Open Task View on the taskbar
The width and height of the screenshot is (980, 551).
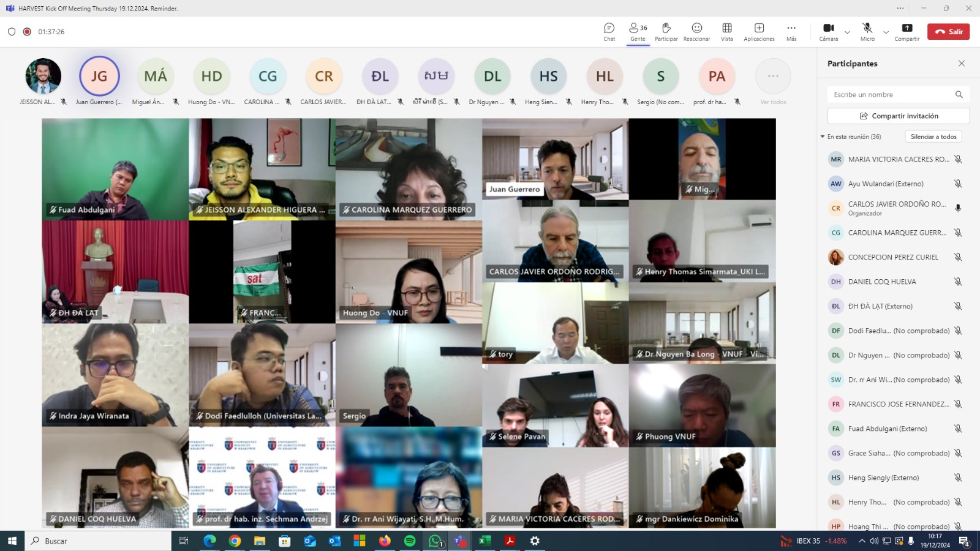[183, 541]
